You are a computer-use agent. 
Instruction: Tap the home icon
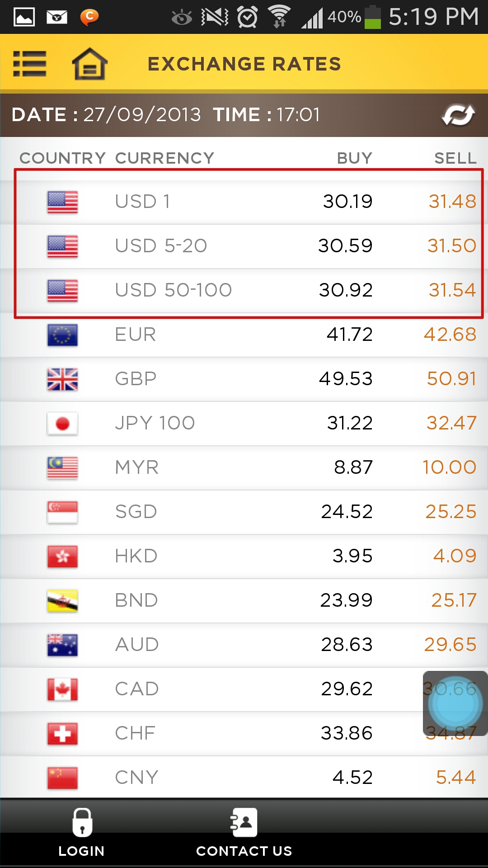tap(89, 64)
